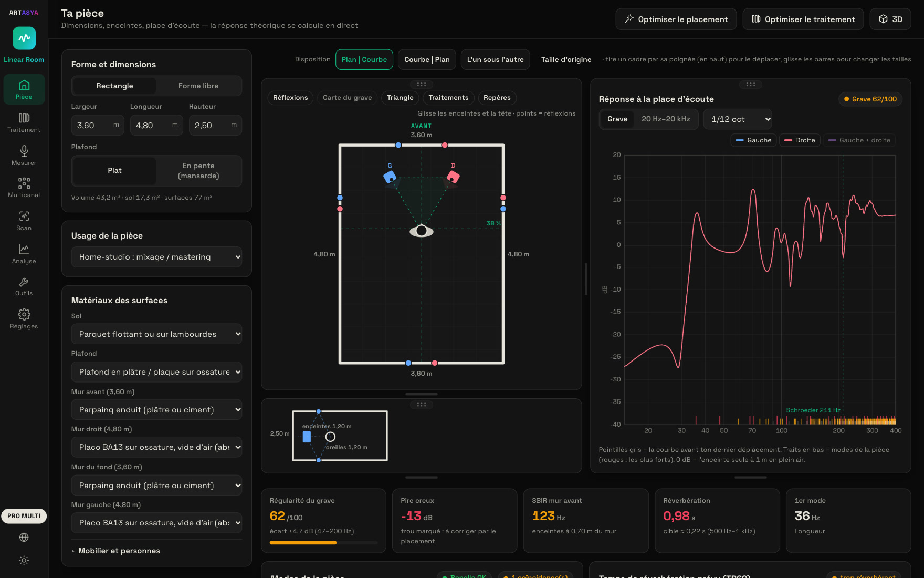Viewport: 924px width, 578px height.
Task: Click the Hauteur input field
Action: [x=215, y=125]
